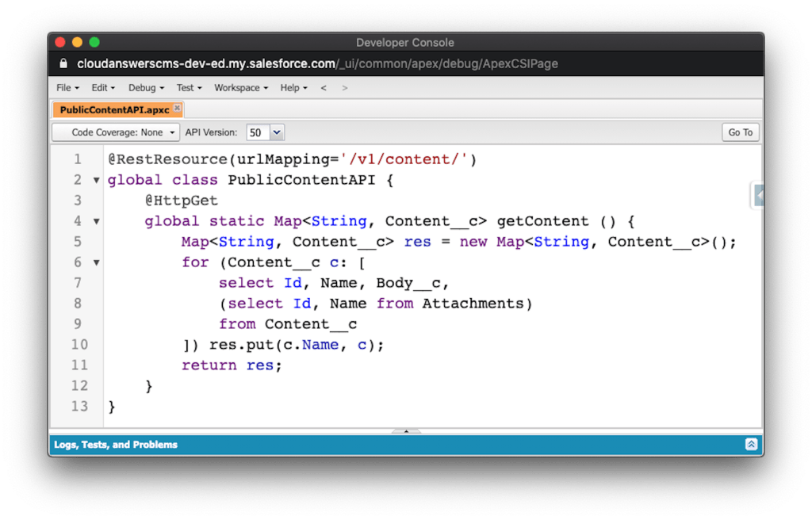Click the green macOS fullscreen button

coord(94,42)
